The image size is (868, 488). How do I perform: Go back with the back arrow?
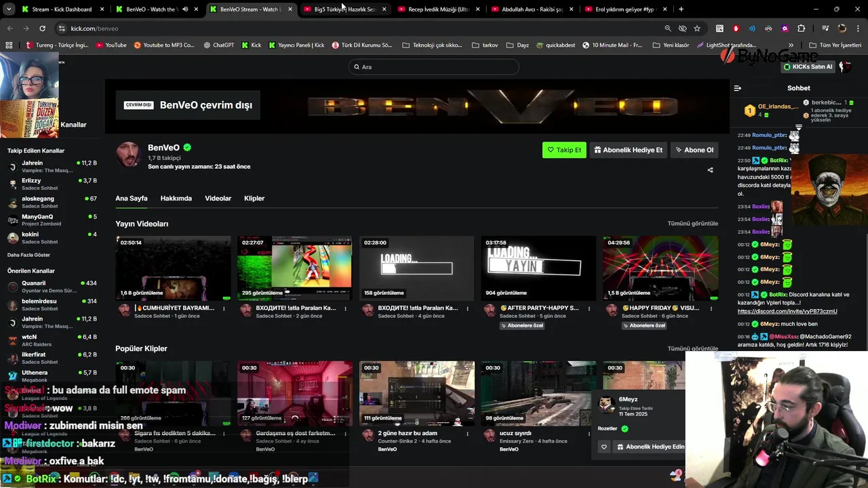(9, 28)
